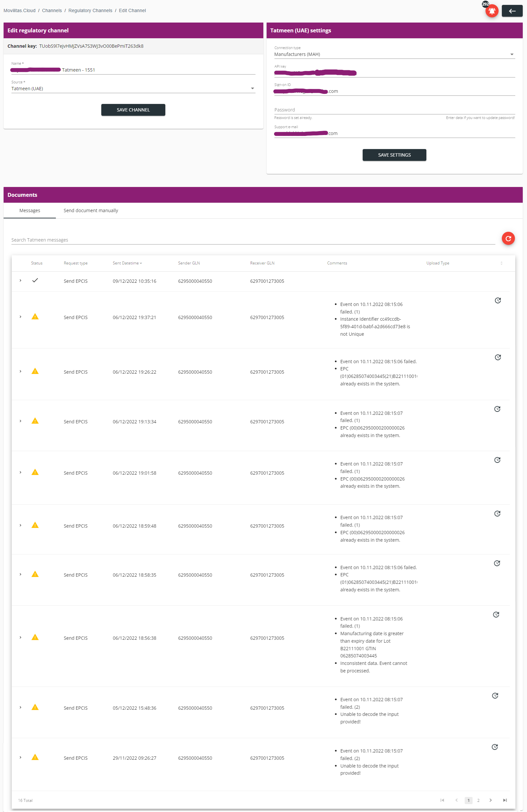Open Channels breadcrumb link
The image size is (527, 812).
[x=52, y=10]
